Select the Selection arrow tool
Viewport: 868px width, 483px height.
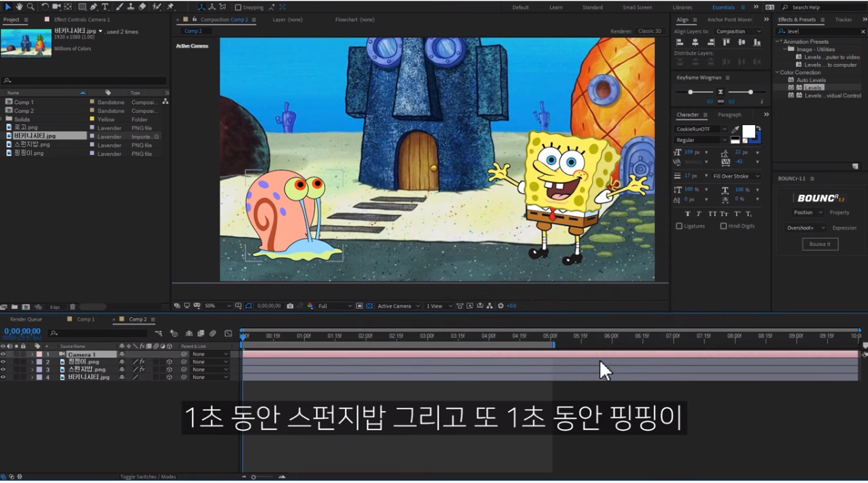(8, 7)
